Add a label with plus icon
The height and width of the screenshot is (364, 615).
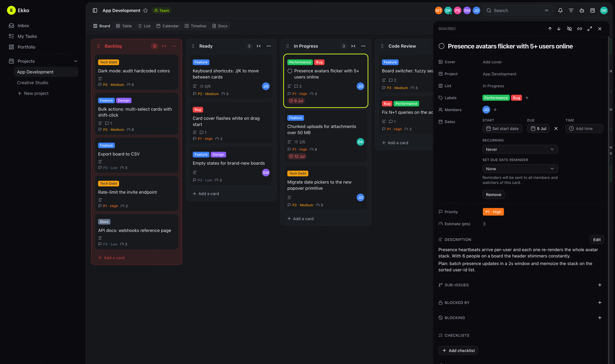(x=527, y=98)
